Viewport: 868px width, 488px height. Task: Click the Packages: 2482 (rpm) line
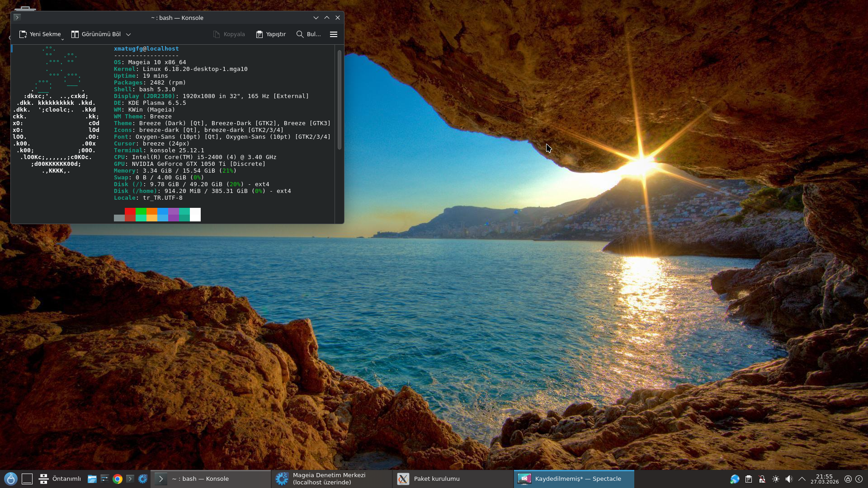pyautogui.click(x=150, y=83)
